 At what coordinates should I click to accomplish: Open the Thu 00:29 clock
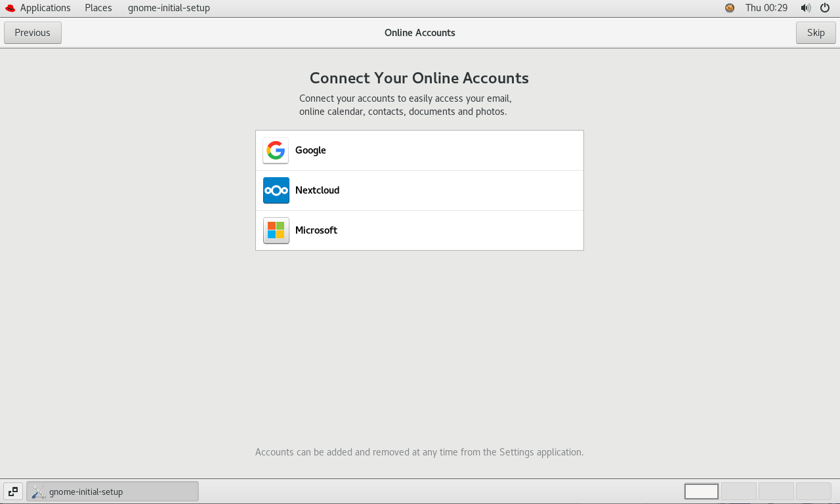click(766, 8)
